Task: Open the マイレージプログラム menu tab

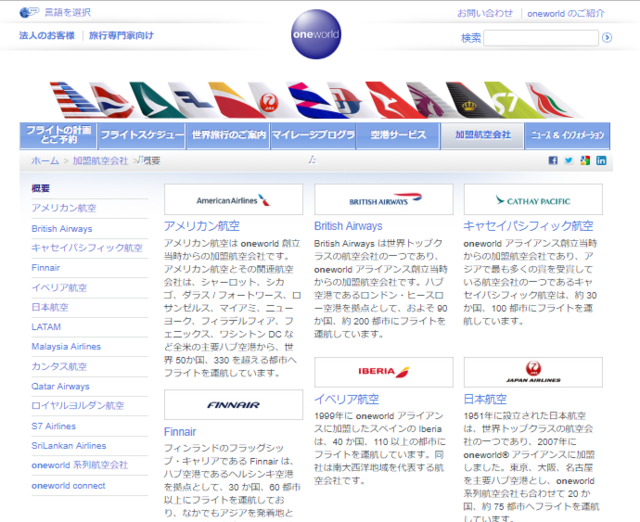Action: tap(313, 135)
